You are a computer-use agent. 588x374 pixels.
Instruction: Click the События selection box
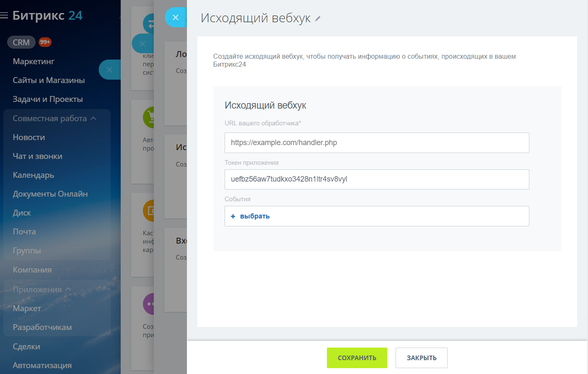tap(377, 216)
